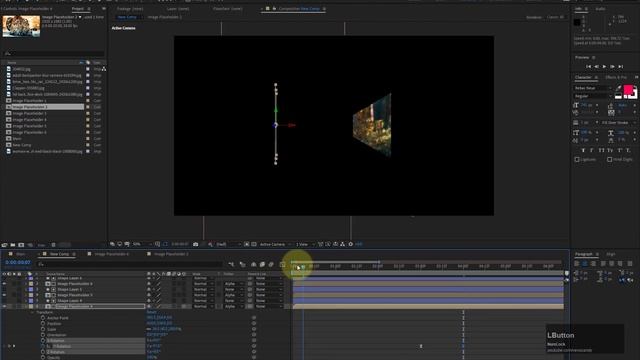Click the new folder icon in Project panel

13,245
